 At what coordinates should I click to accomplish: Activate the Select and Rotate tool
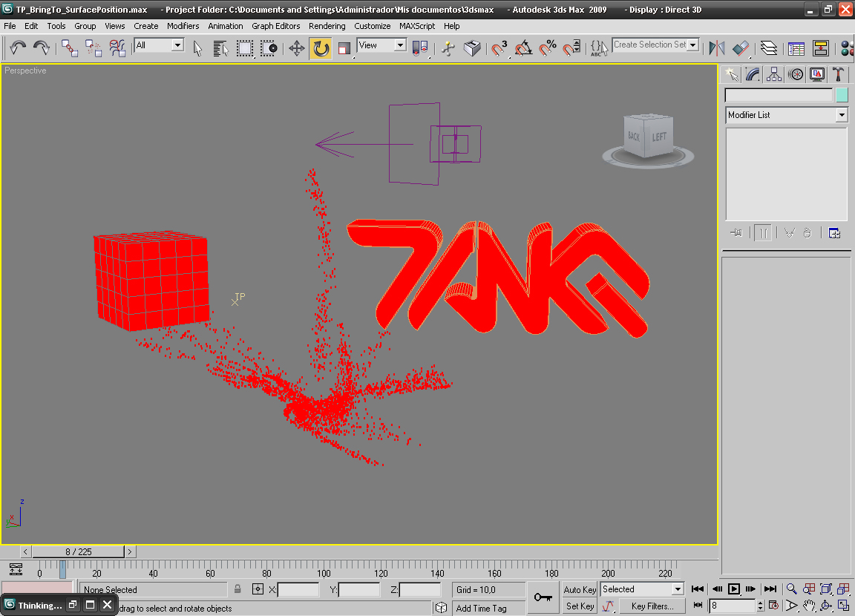(x=321, y=48)
